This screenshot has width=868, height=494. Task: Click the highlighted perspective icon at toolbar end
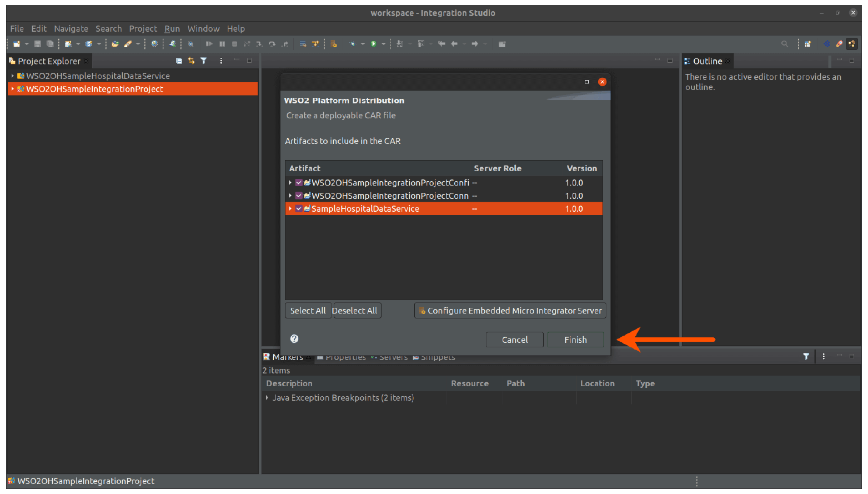click(852, 44)
